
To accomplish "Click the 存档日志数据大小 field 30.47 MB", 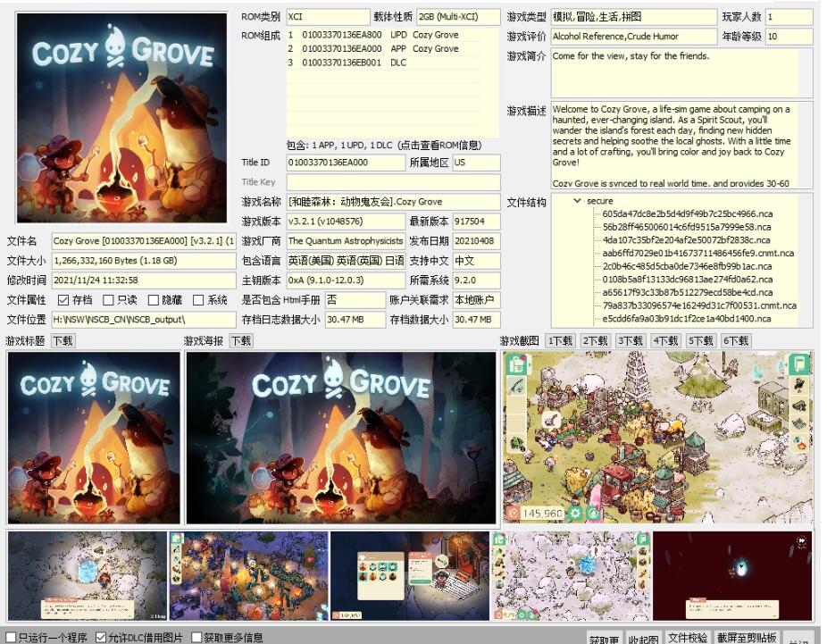I will click(x=355, y=320).
